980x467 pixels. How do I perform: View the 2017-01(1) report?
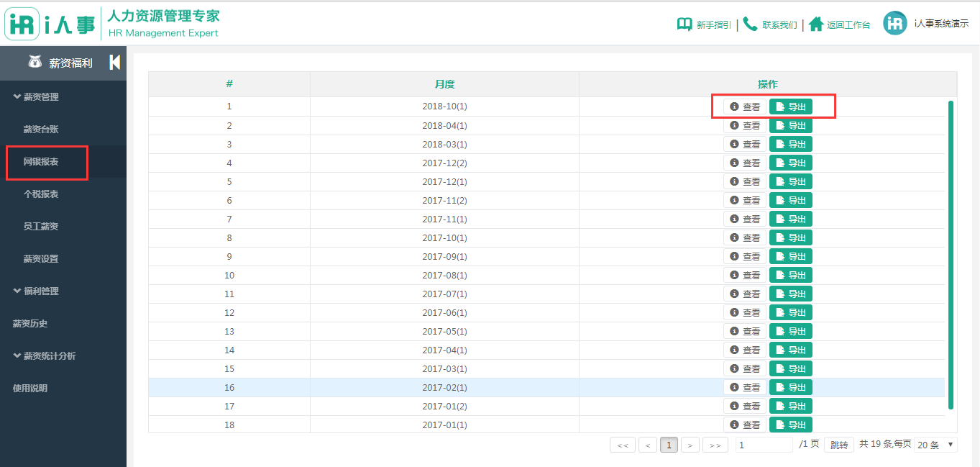point(745,425)
